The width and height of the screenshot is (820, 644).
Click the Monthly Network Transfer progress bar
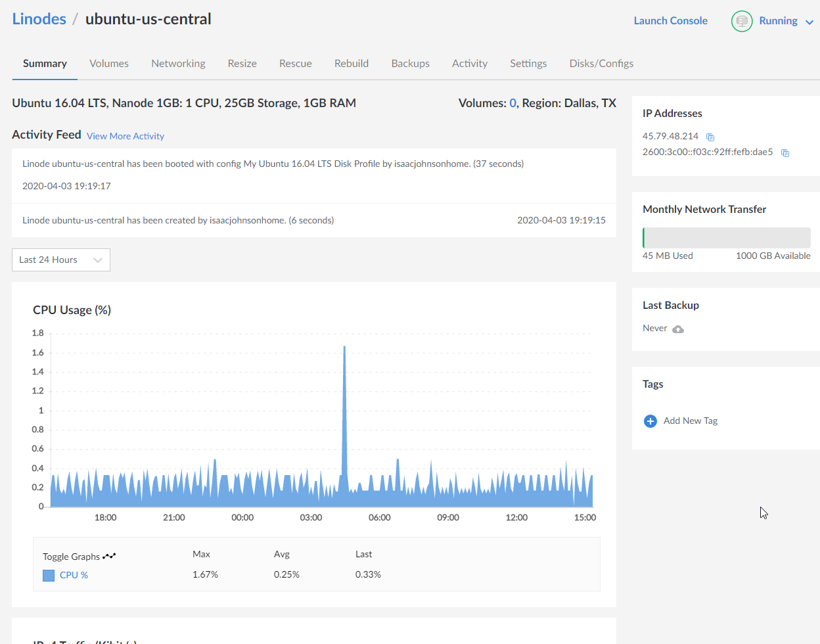(x=727, y=238)
